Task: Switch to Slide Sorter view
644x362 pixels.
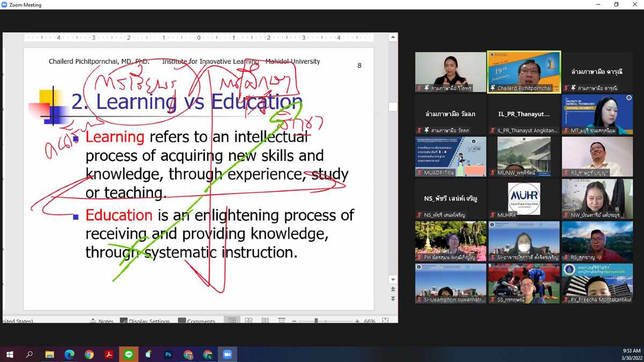Action: click(248, 321)
